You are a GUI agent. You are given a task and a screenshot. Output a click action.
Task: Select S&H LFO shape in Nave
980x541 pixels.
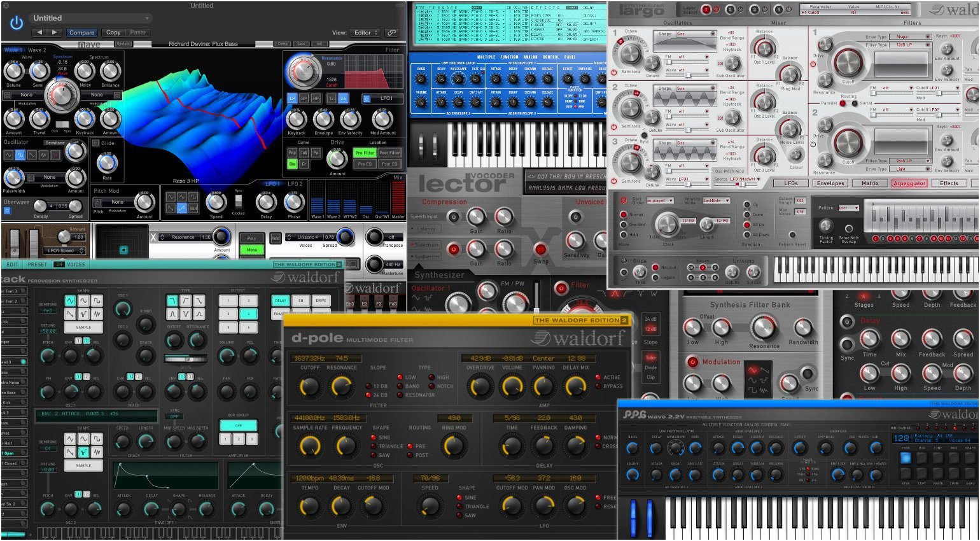(x=193, y=208)
